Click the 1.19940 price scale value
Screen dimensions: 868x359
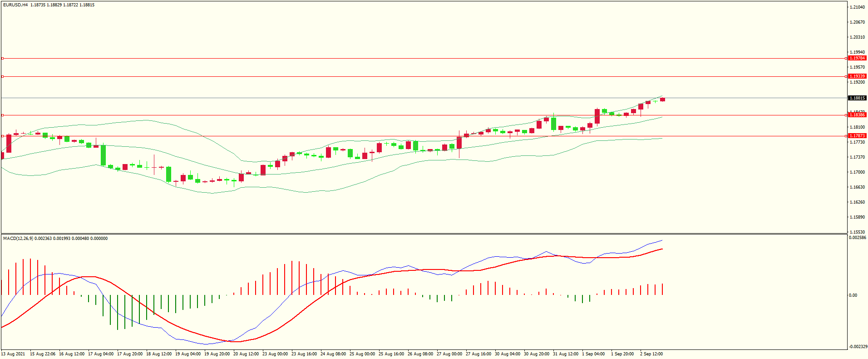(857, 52)
